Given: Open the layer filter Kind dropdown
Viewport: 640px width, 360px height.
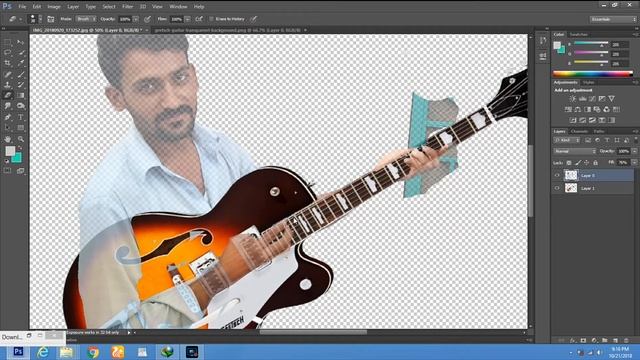Looking at the screenshot, I should pos(567,140).
